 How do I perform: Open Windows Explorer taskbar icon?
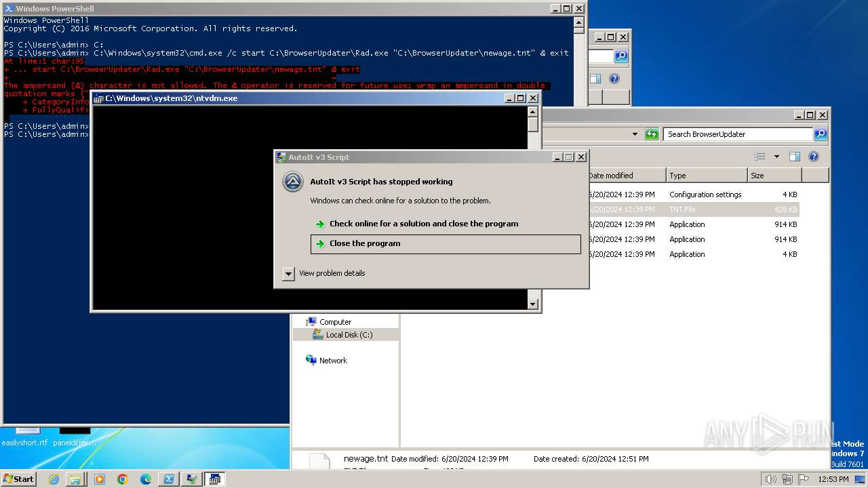pos(75,479)
